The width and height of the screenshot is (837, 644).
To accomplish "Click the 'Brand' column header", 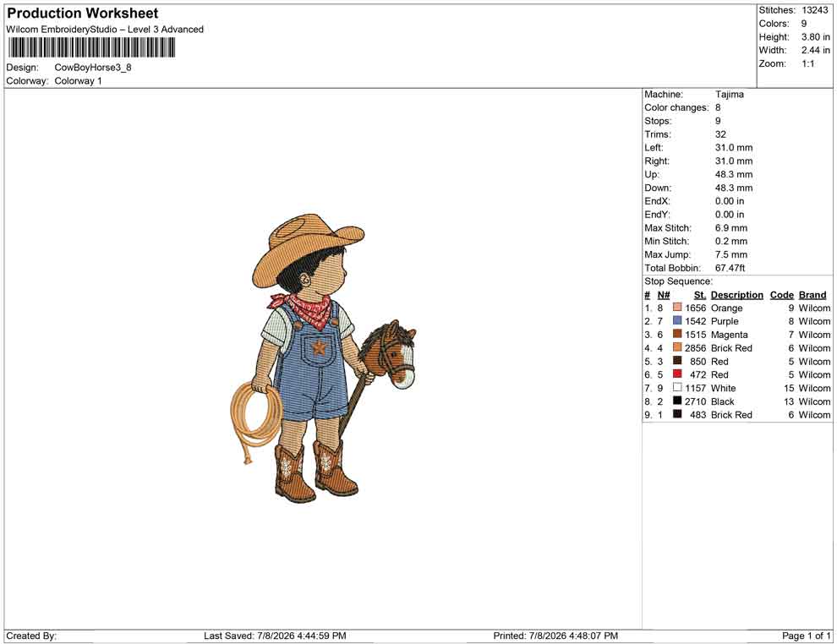I will pyautogui.click(x=812, y=294).
